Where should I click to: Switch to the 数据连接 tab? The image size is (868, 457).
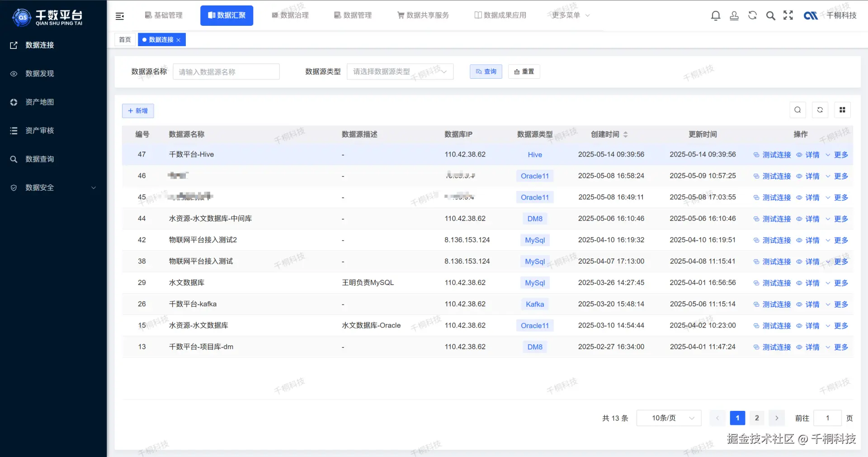pyautogui.click(x=161, y=40)
